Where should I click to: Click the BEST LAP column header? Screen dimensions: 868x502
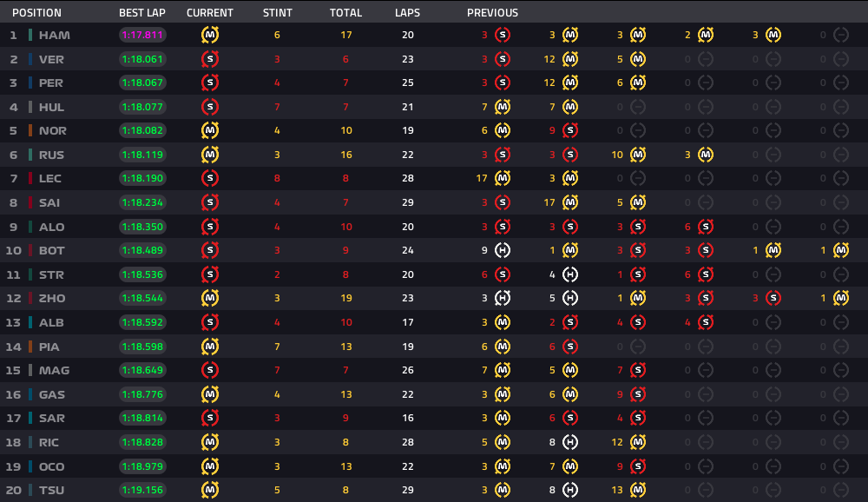142,12
